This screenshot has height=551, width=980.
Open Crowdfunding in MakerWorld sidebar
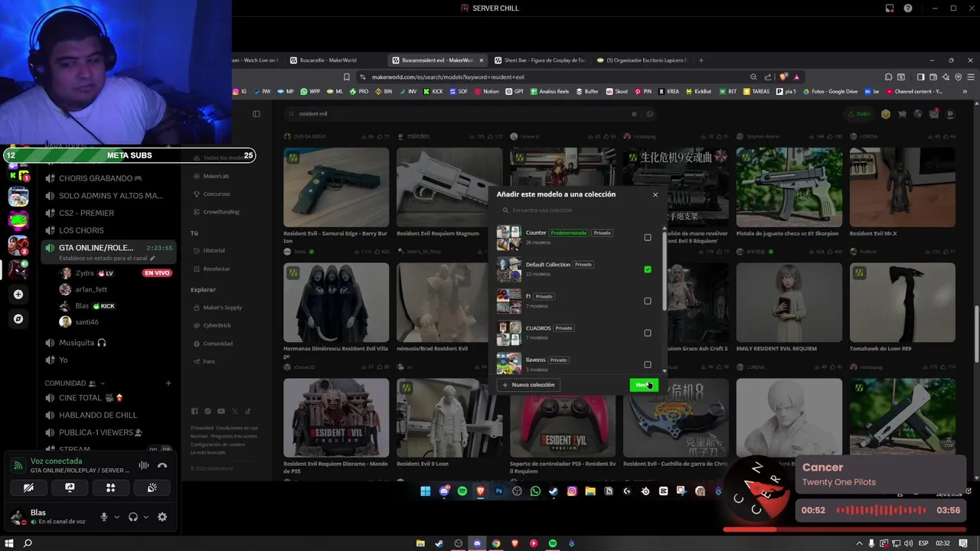pos(221,211)
